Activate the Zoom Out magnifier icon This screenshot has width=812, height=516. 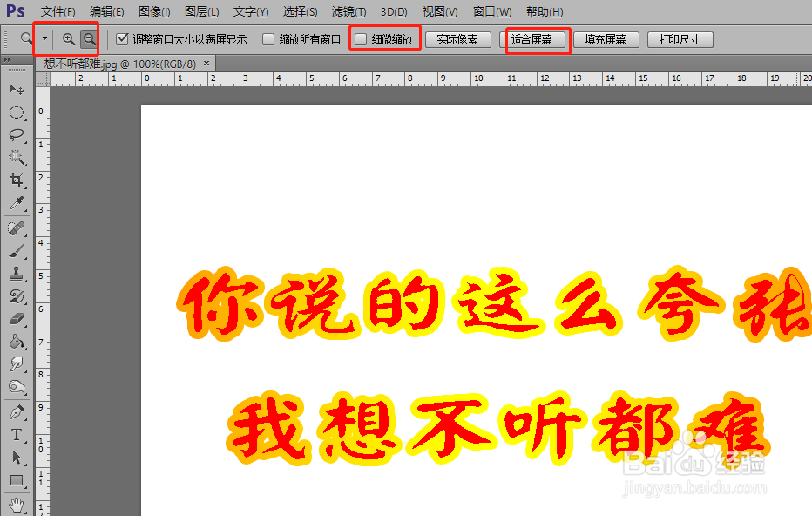(90, 38)
